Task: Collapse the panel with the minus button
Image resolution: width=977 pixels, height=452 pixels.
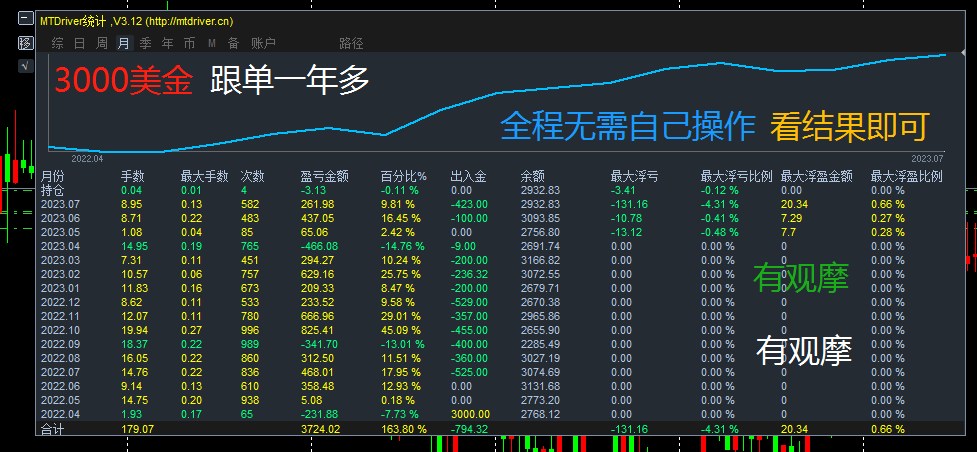Action: [x=26, y=19]
